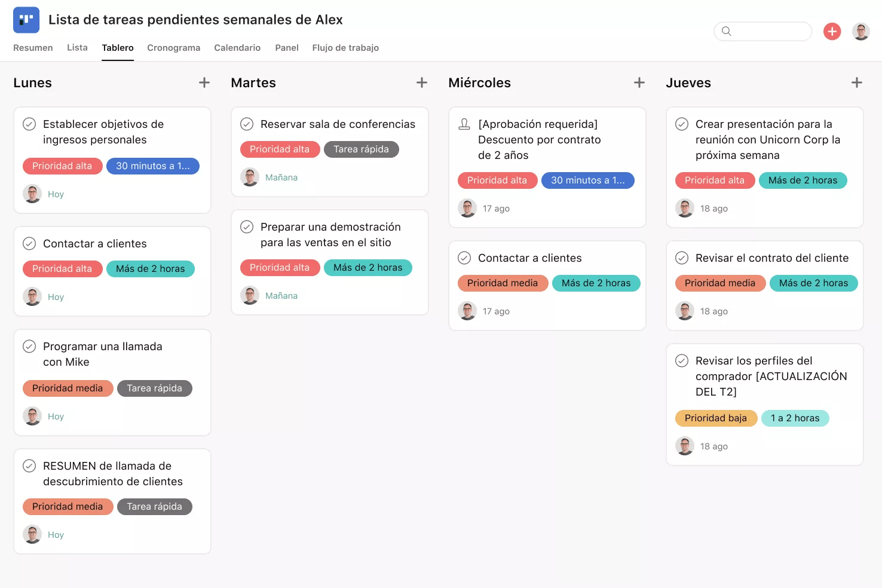
Task: Mark Reservar sala de conferencias as complete
Action: 247,124
